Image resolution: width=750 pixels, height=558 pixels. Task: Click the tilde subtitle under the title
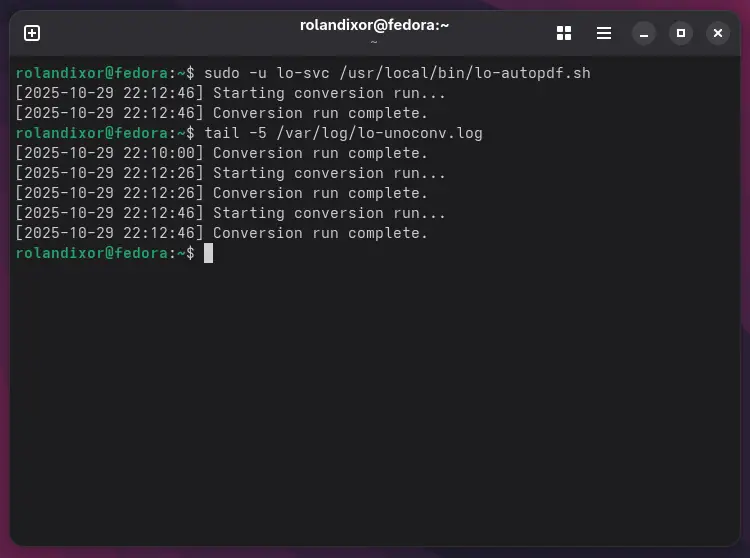[x=373, y=43]
